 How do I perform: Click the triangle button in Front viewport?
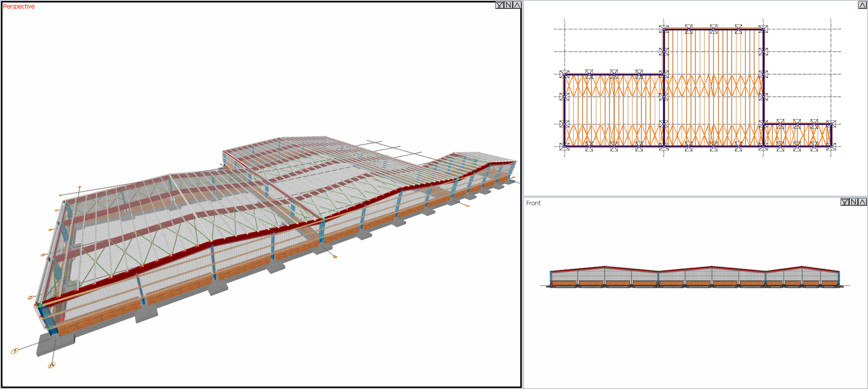point(862,202)
